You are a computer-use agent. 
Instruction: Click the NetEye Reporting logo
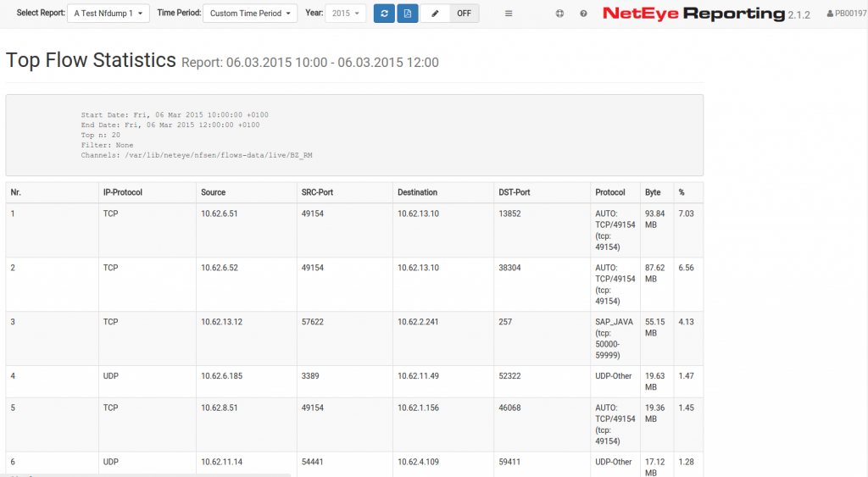[x=693, y=14]
